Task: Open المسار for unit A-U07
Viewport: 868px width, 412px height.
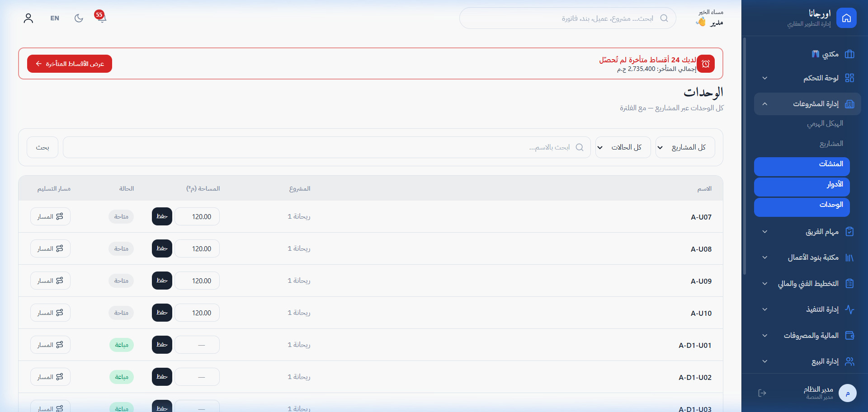Action: [x=50, y=216]
